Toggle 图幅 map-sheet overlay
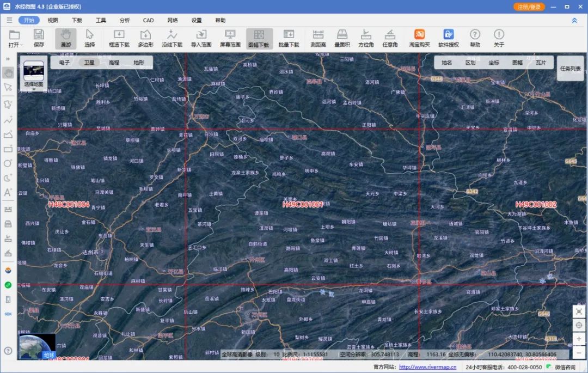588x373 pixels. click(x=517, y=63)
